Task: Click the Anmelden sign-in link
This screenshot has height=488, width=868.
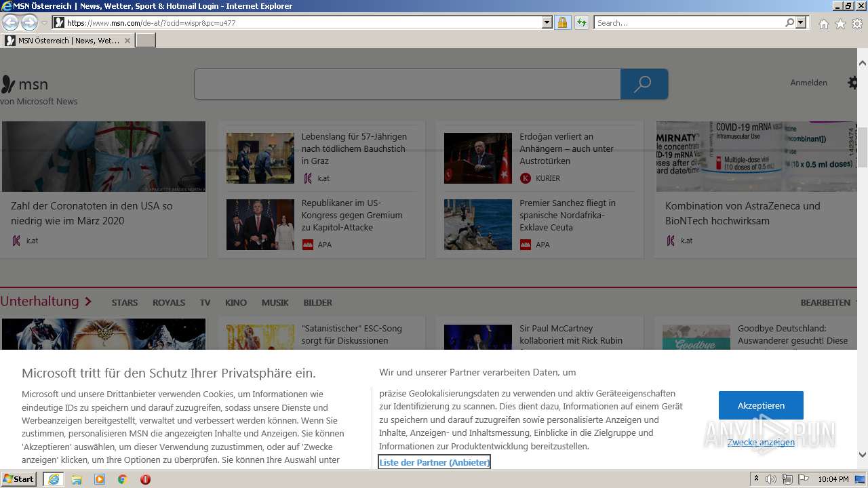Action: click(x=808, y=83)
